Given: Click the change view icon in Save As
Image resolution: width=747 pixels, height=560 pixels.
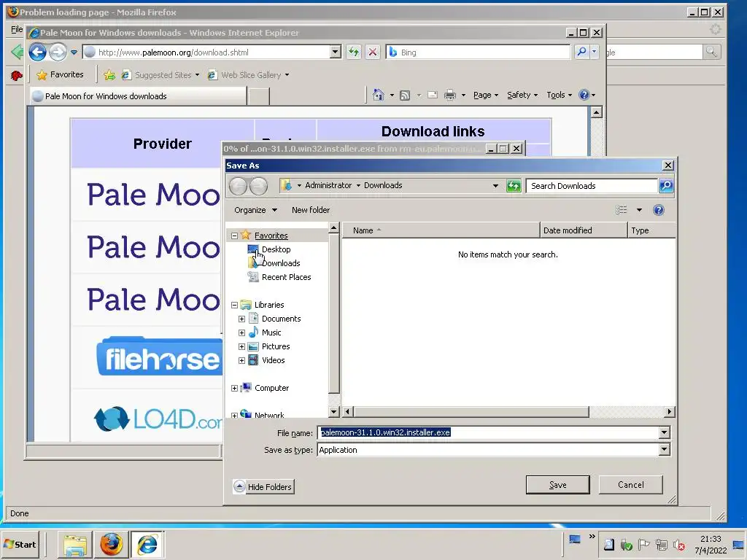Looking at the screenshot, I should coord(622,210).
